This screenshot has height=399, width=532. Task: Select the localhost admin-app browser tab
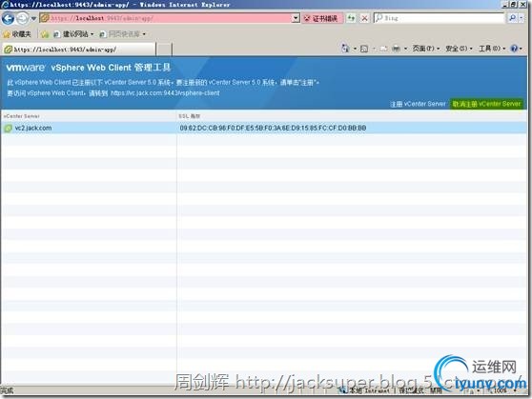pyautogui.click(x=79, y=50)
